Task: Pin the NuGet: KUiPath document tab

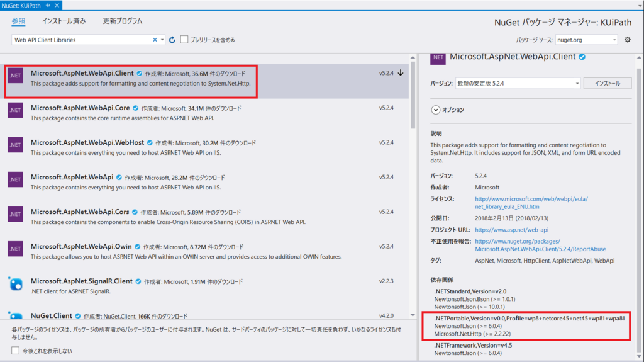Action: coord(48,5)
